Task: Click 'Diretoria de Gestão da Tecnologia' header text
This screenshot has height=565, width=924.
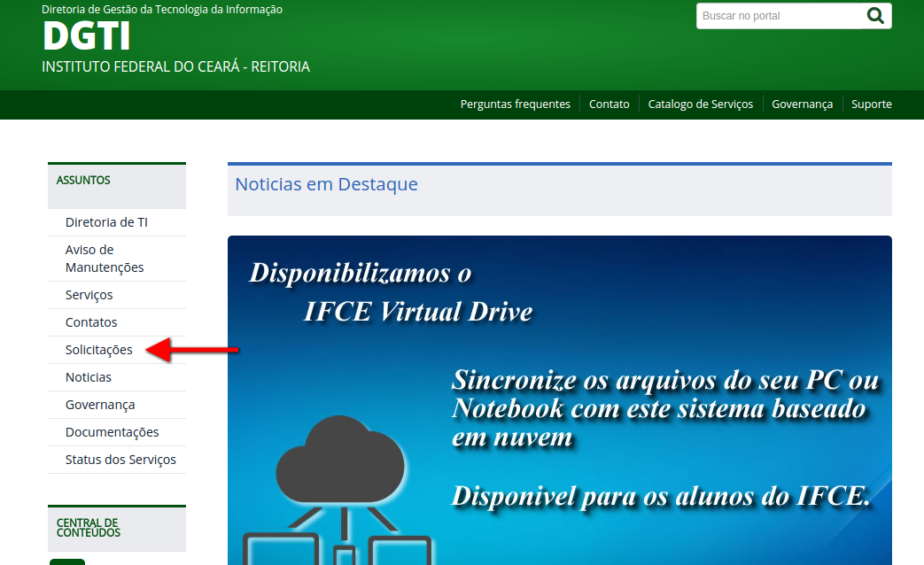Action: click(x=162, y=10)
